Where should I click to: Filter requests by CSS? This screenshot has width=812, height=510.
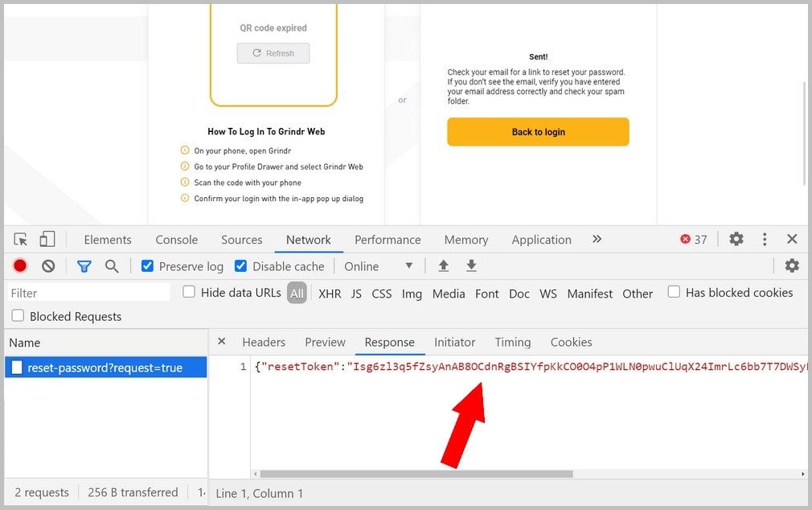tap(382, 294)
